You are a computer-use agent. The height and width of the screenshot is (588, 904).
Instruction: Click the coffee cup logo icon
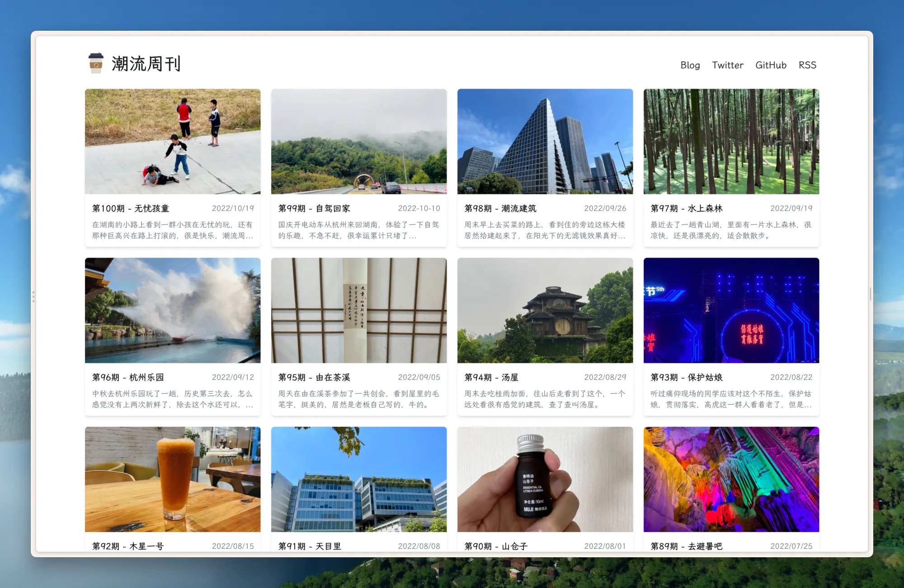96,63
